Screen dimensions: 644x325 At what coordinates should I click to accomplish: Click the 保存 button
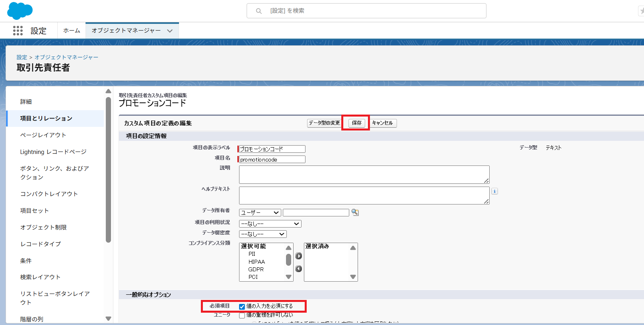(356, 123)
